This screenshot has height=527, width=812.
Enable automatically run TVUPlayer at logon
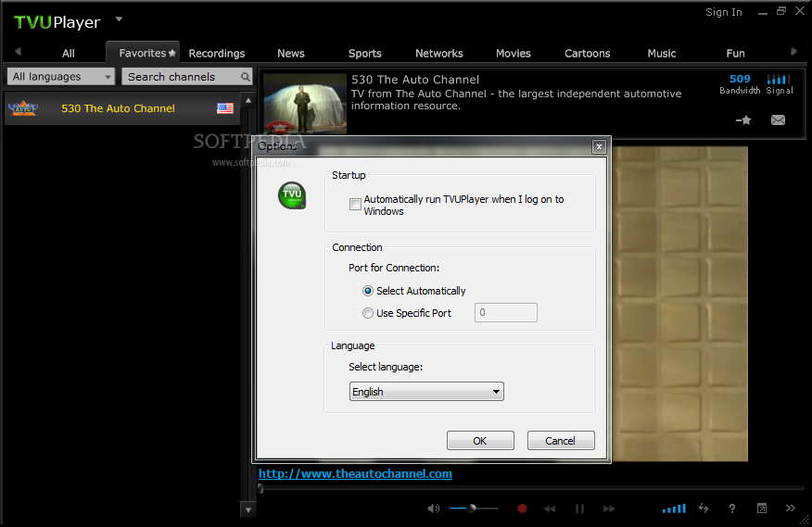tap(355, 204)
